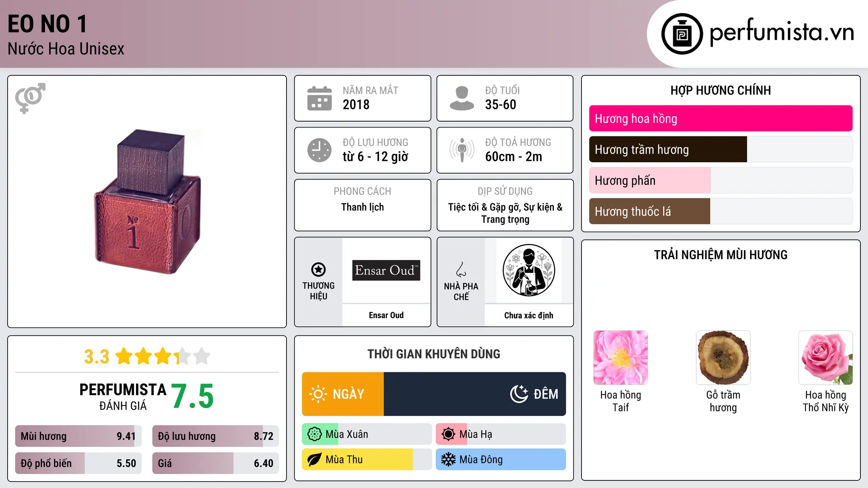The width and height of the screenshot is (868, 488).
Task: Open the Gỗ trầm hương note image
Action: 723,358
